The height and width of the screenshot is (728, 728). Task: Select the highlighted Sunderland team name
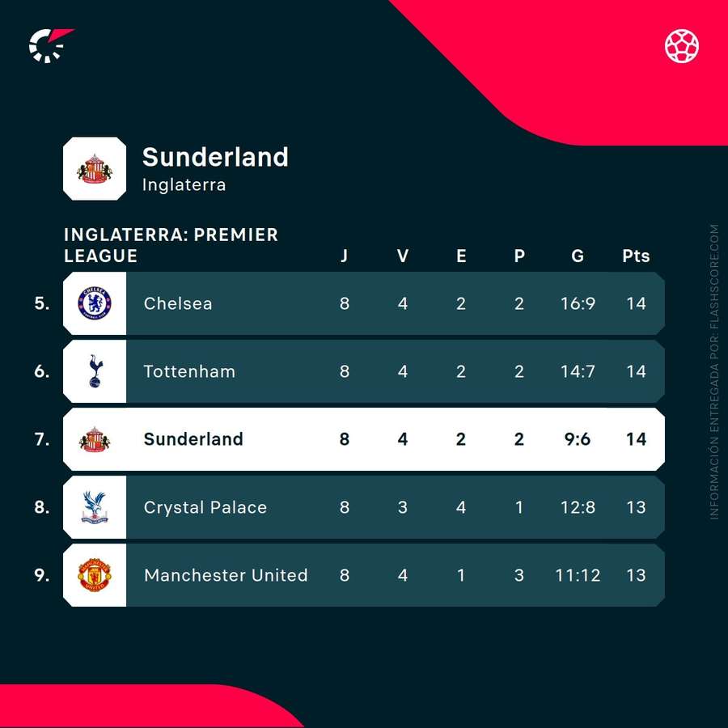coord(193,439)
